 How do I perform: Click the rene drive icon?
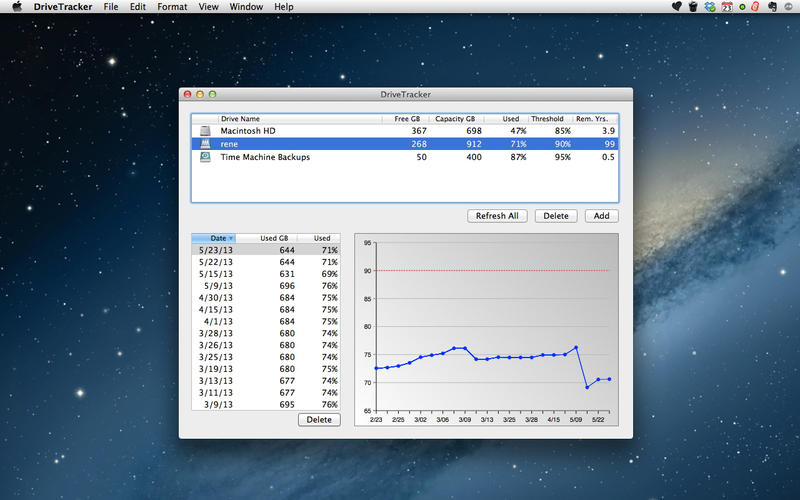pos(205,144)
